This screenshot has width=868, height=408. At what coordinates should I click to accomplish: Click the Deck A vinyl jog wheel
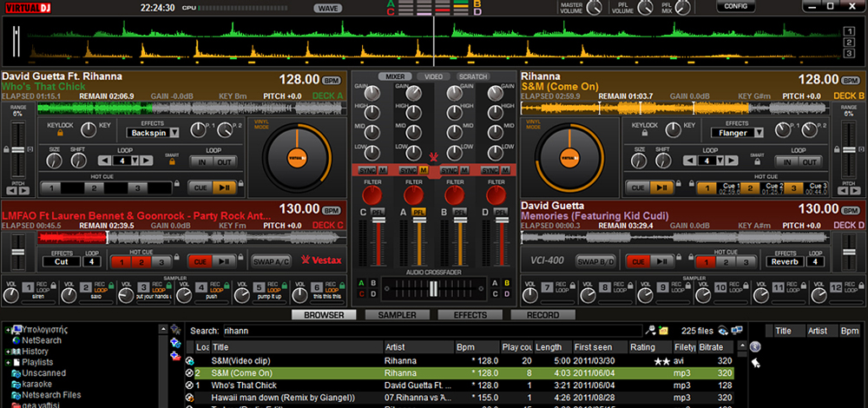297,157
